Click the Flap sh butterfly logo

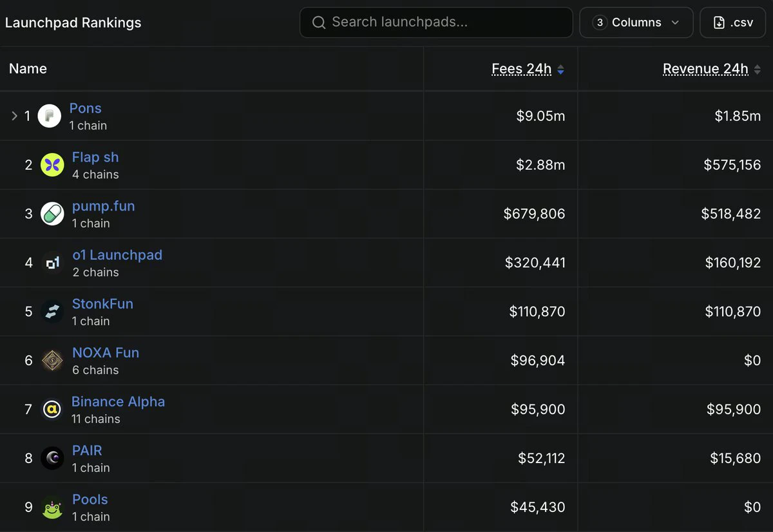pos(52,165)
